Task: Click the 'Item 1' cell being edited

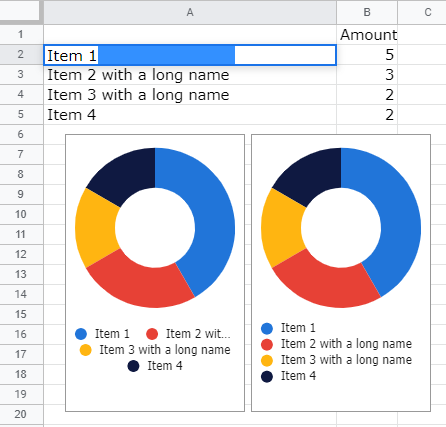Action: (x=190, y=55)
